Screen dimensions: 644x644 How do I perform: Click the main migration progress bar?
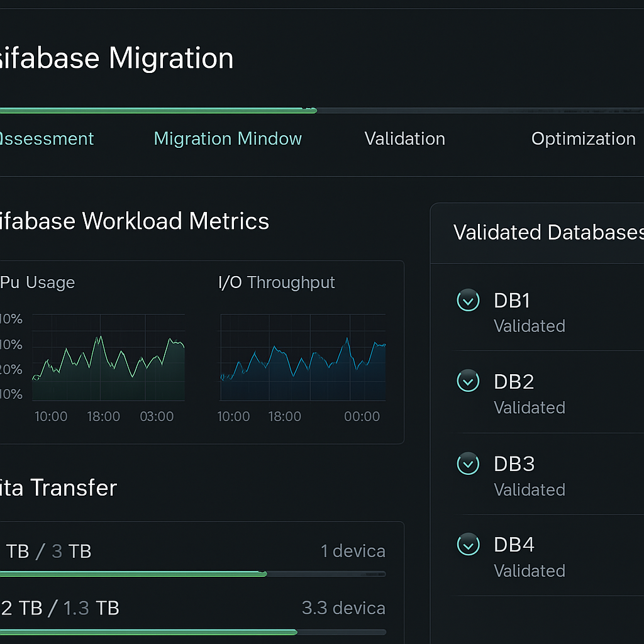322,110
